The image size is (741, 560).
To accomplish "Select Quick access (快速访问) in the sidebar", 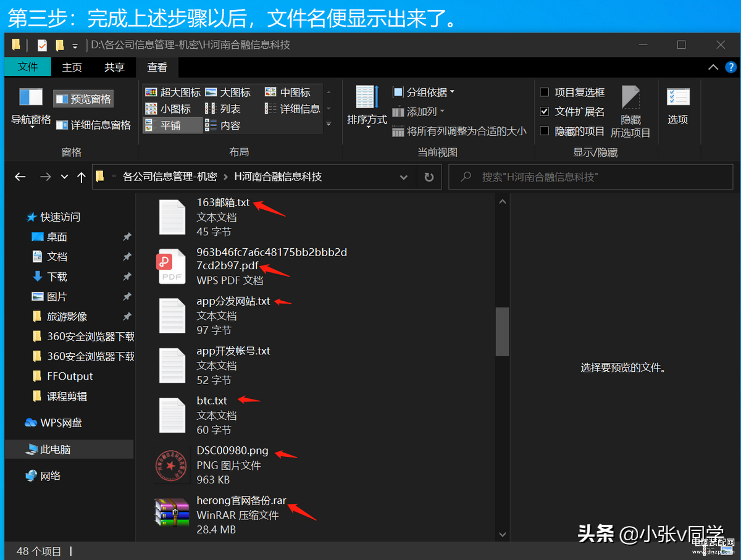I will [53, 217].
